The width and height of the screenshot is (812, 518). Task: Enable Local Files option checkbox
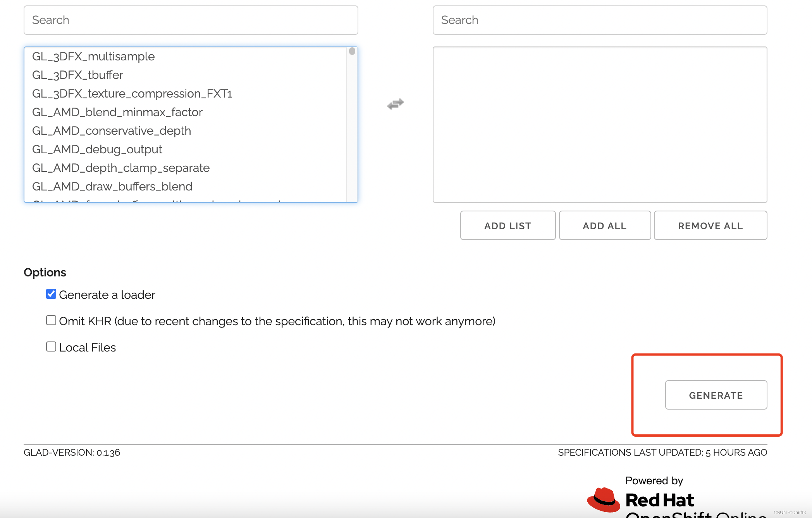[52, 347]
